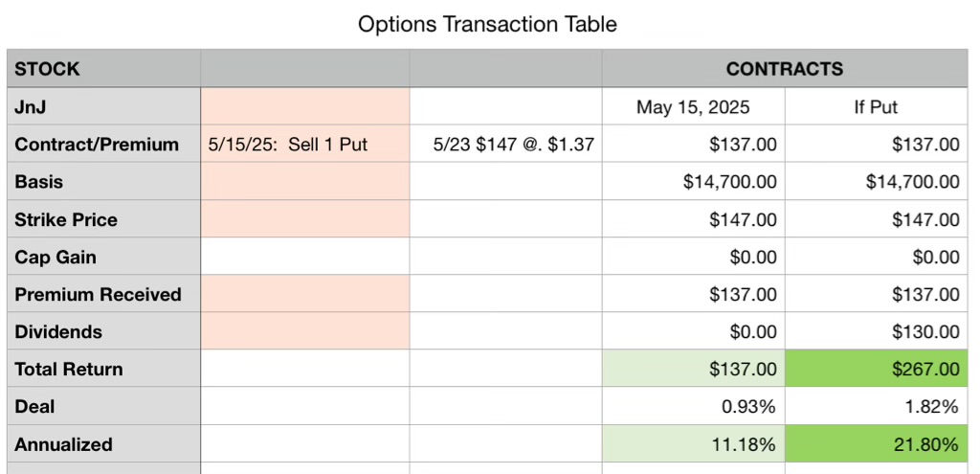Click the May 15, 2025 column header
The image size is (980, 474).
(x=694, y=106)
